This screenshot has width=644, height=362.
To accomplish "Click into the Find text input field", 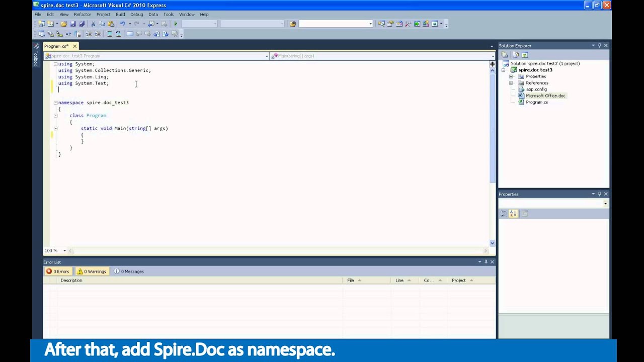I will coord(333,24).
